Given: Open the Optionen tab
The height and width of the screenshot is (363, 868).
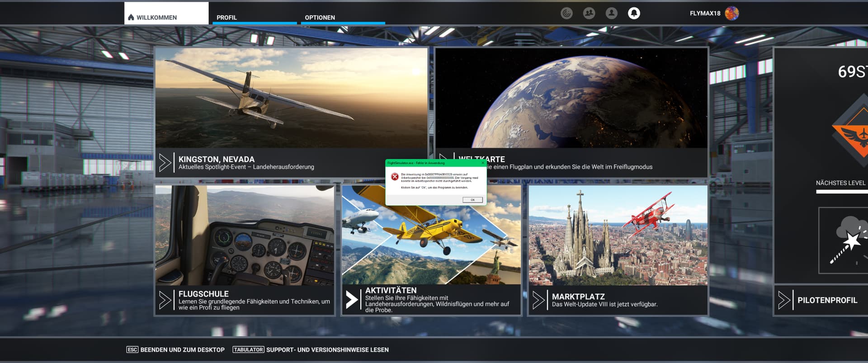Looking at the screenshot, I should click(x=320, y=17).
